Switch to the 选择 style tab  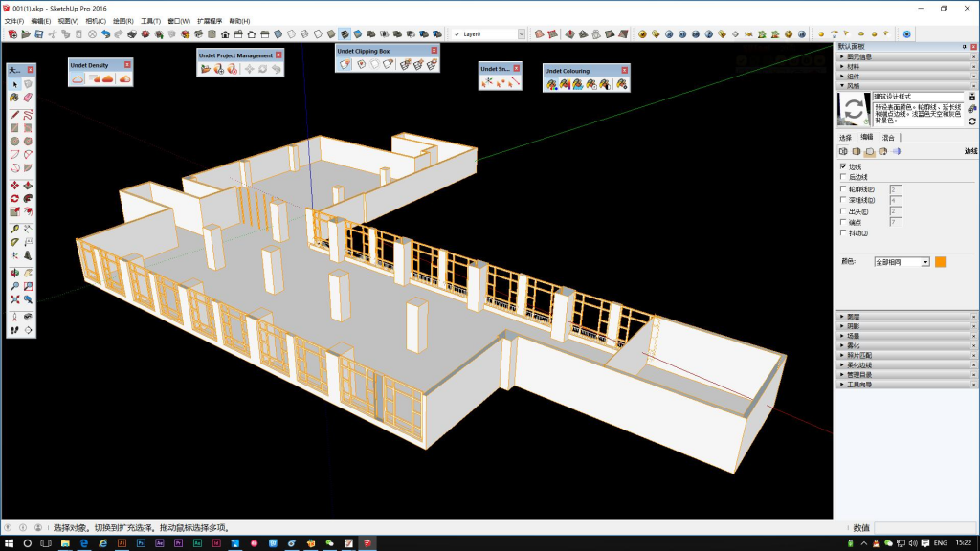846,138
